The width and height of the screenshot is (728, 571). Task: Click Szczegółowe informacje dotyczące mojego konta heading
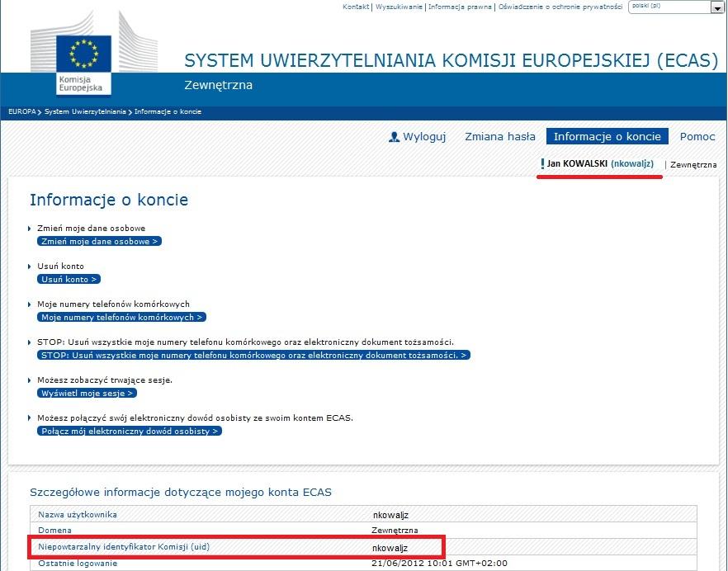pyautogui.click(x=181, y=492)
